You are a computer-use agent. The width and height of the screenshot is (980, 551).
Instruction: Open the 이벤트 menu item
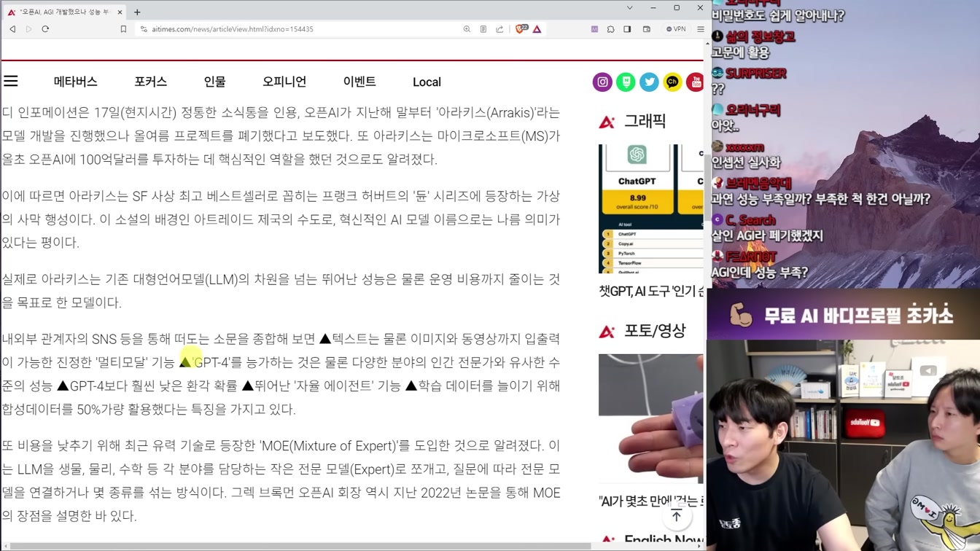pos(359,82)
